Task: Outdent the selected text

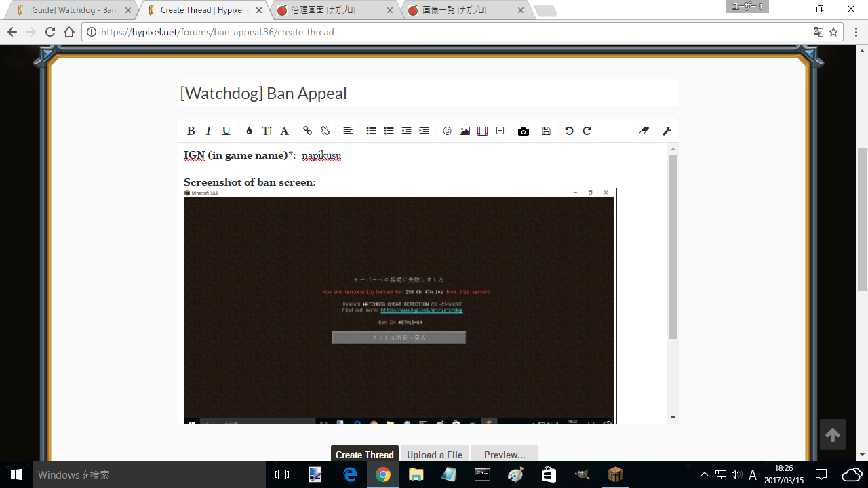Action: point(406,131)
